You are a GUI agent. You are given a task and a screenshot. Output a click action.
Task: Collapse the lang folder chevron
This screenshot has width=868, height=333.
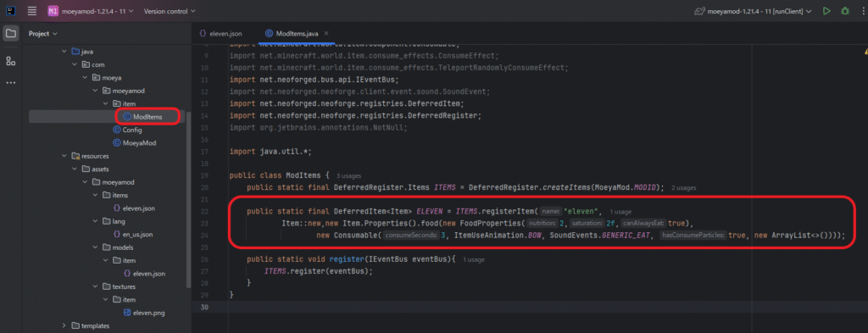point(95,221)
